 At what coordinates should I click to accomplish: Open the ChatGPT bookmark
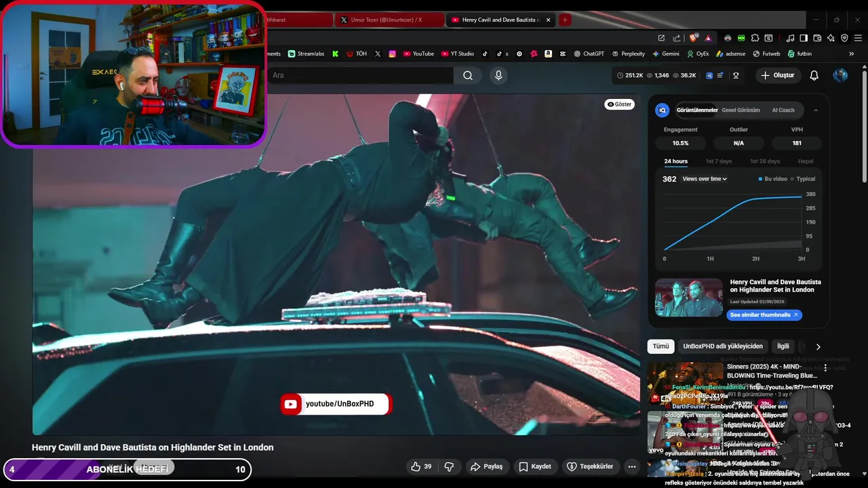pyautogui.click(x=589, y=54)
